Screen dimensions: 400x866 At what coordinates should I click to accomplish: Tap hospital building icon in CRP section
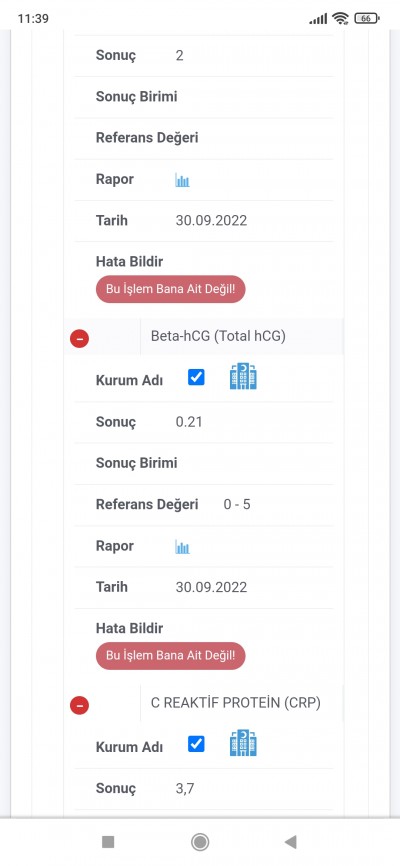click(243, 743)
